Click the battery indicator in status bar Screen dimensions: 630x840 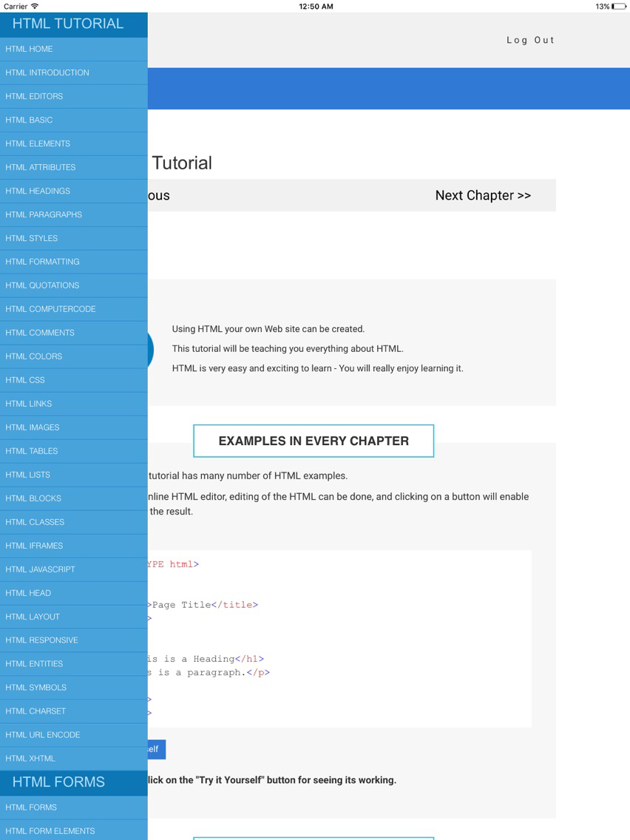click(619, 7)
